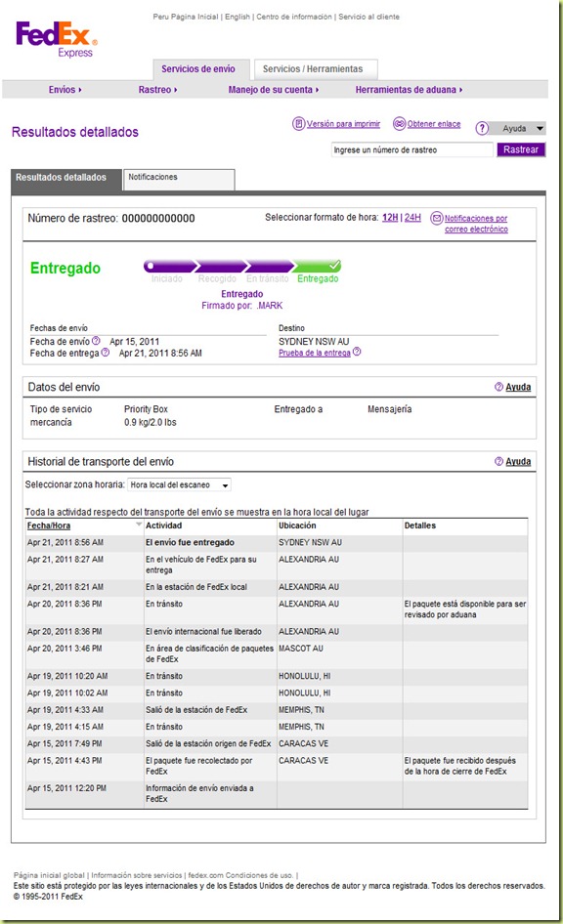Switch to Servicios de envío tab
Viewport: 563px width, 924px height.
click(x=200, y=69)
